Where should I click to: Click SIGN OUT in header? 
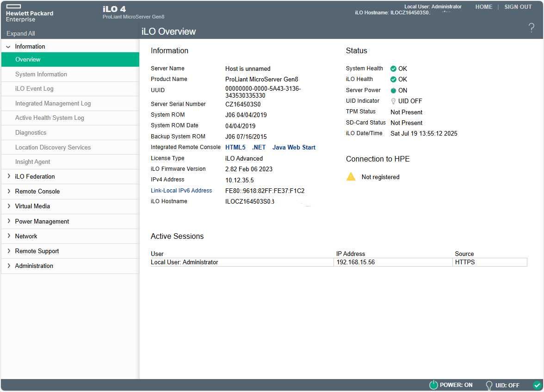point(518,7)
